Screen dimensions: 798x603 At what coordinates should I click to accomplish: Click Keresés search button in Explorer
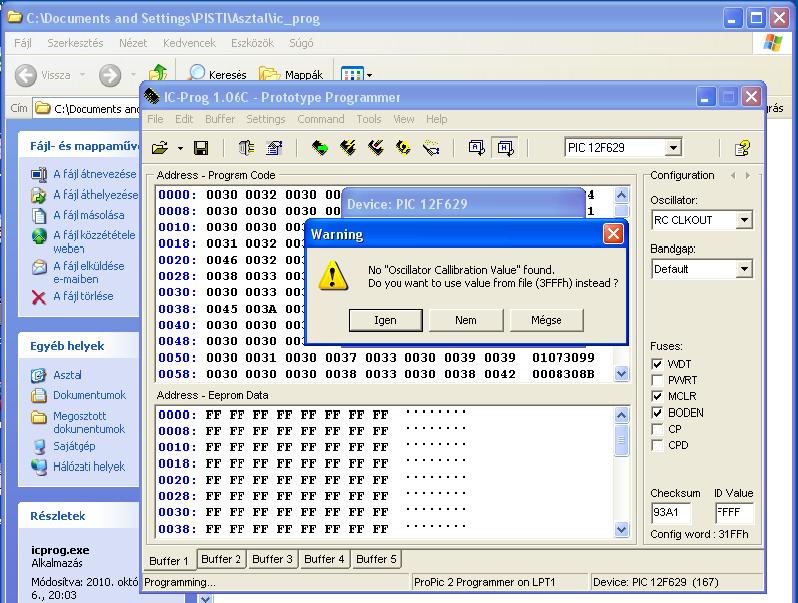(217, 75)
